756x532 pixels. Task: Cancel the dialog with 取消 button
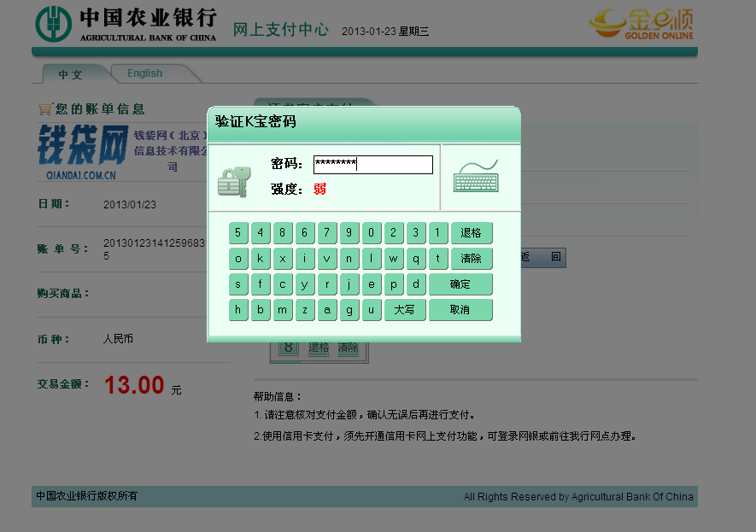click(x=460, y=309)
